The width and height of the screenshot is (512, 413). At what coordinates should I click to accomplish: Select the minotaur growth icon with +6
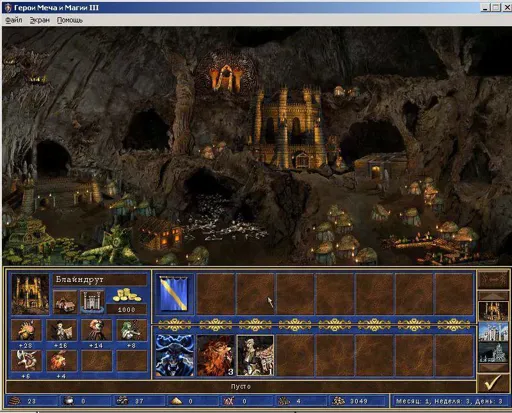point(26,360)
